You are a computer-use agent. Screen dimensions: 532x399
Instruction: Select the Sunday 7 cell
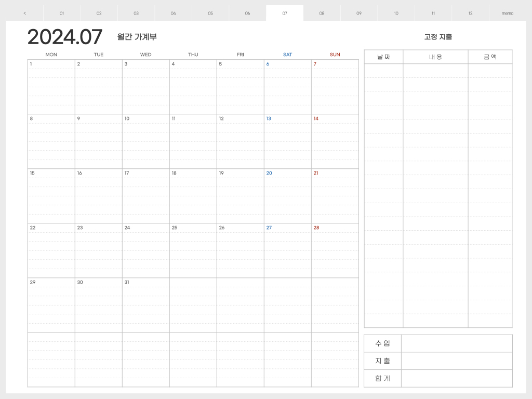point(335,87)
